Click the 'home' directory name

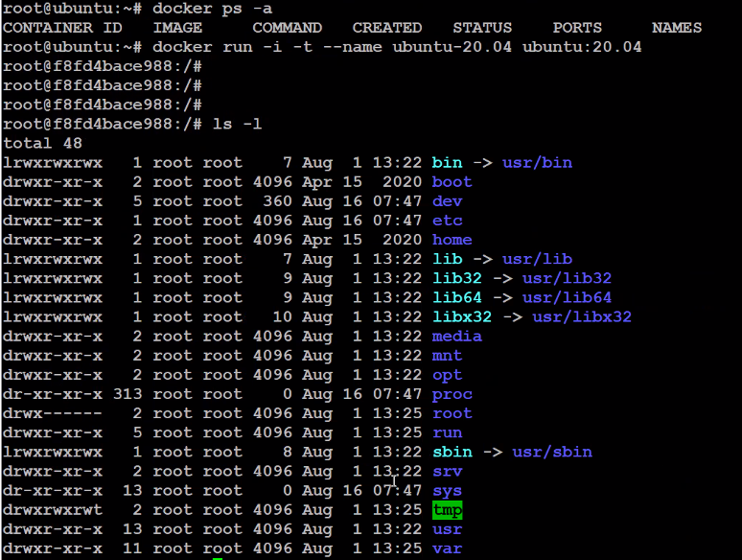point(452,240)
